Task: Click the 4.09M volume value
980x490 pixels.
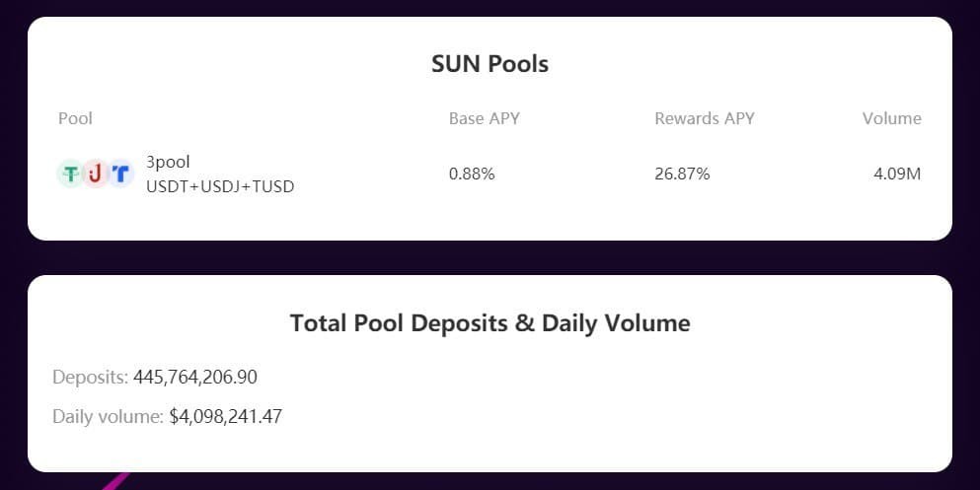Action: pyautogui.click(x=897, y=175)
